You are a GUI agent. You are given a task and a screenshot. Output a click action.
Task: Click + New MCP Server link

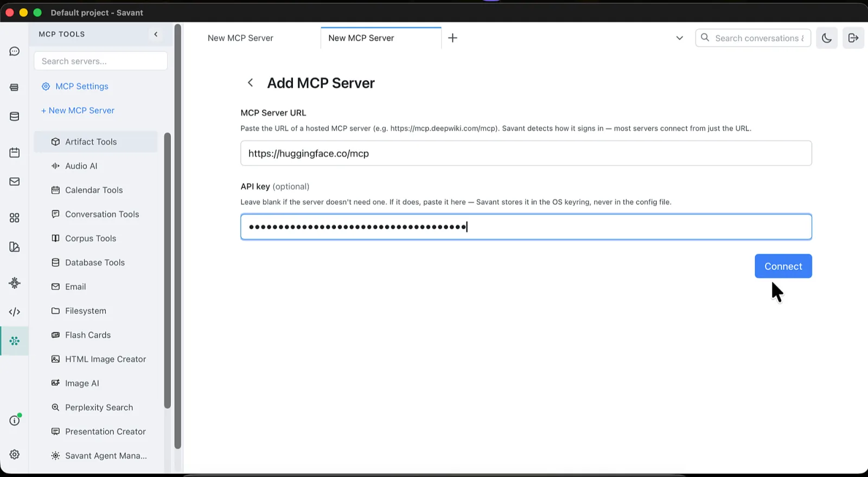point(78,111)
